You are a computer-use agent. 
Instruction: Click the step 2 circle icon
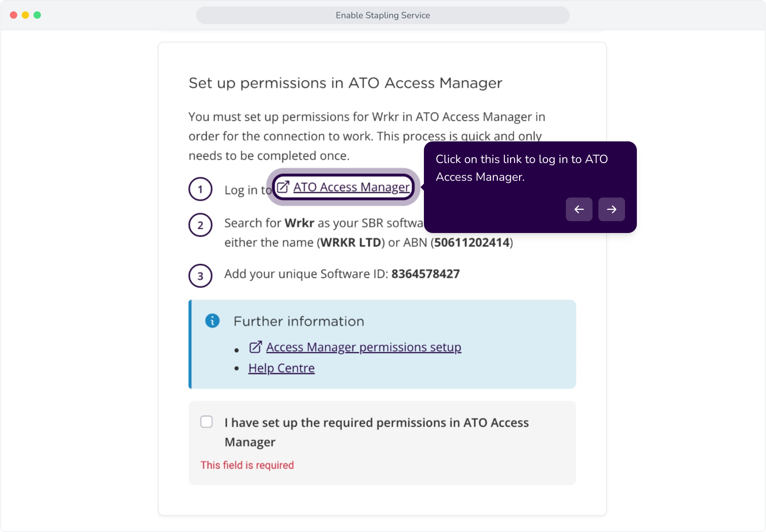click(201, 225)
